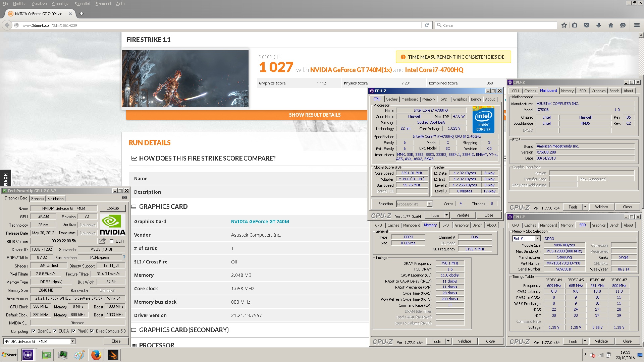644x362 pixels.
Task: Open the Firefox hamburger menu
Action: (x=637, y=25)
